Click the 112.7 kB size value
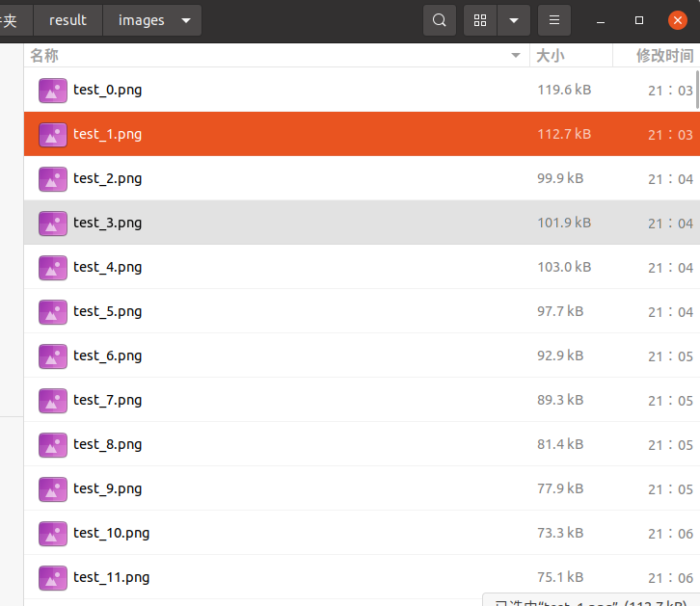This screenshot has height=606, width=700. point(564,134)
